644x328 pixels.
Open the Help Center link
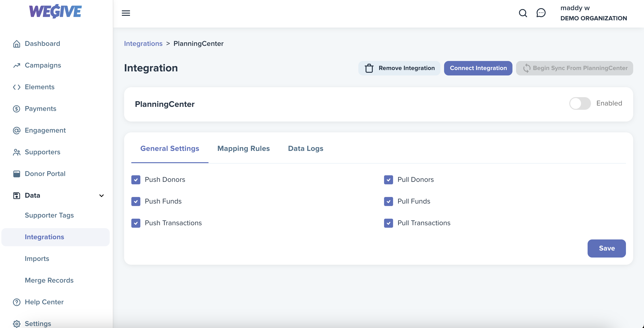pyautogui.click(x=44, y=302)
